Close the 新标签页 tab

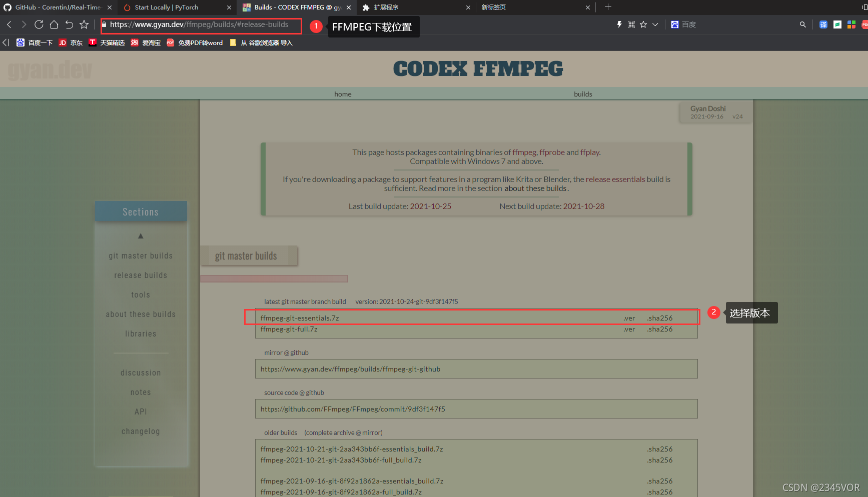[588, 7]
